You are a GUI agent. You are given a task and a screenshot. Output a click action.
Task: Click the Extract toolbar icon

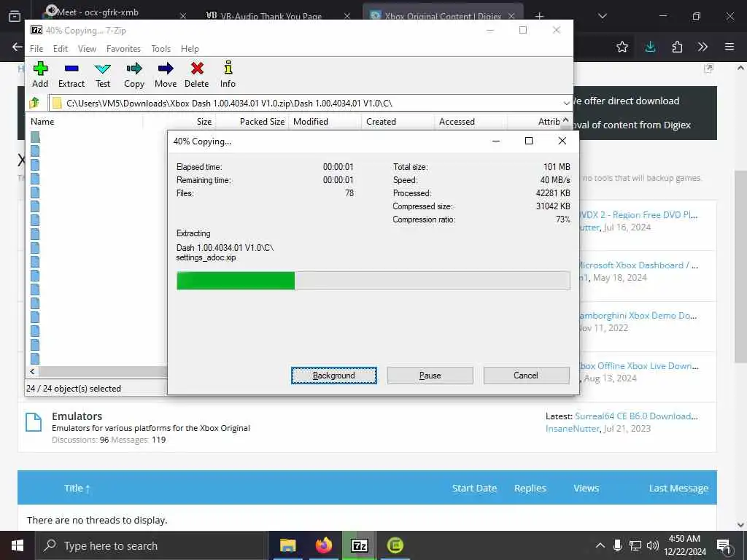tap(71, 74)
